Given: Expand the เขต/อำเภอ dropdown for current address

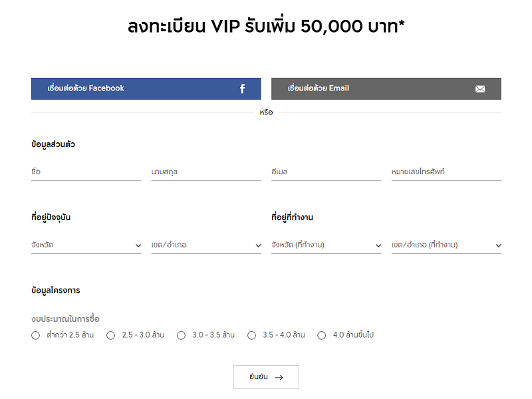Looking at the screenshot, I should pos(206,245).
